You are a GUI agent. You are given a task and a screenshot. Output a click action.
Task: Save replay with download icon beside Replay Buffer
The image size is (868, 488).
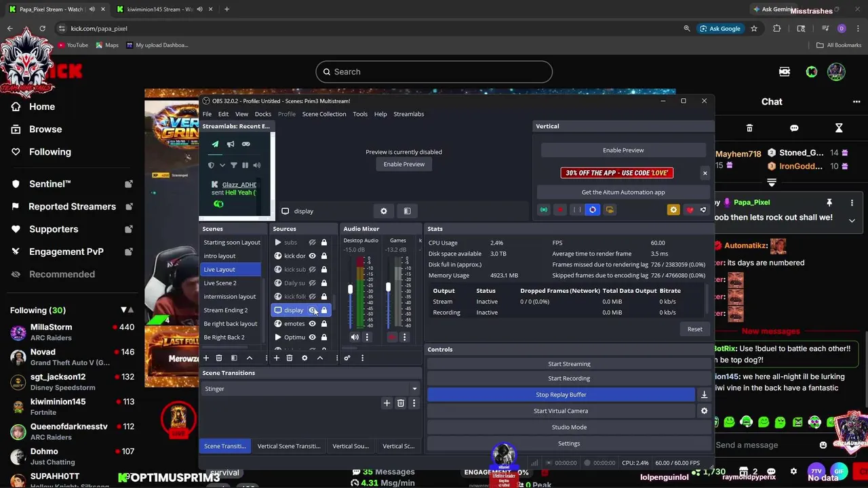tap(704, 394)
